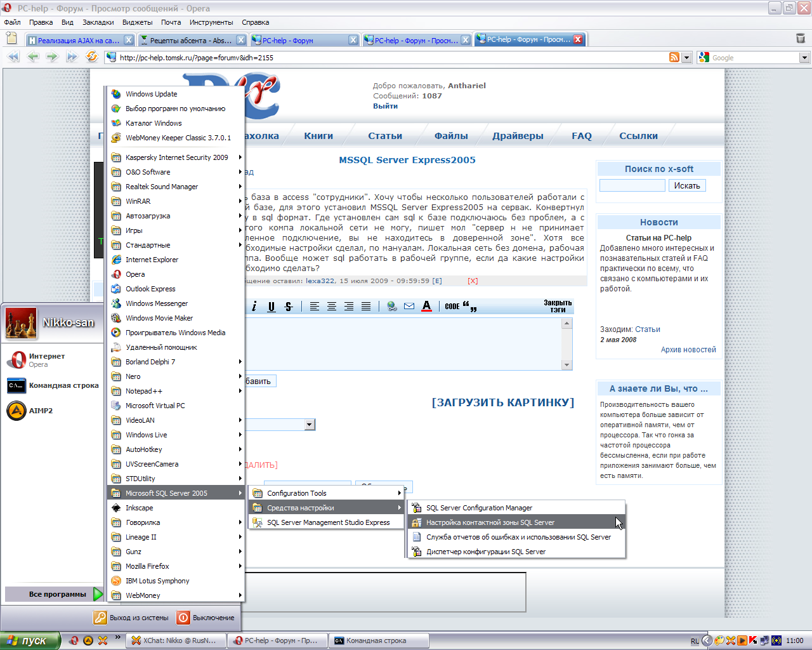Open SQL Server Management Studio Express

click(327, 522)
